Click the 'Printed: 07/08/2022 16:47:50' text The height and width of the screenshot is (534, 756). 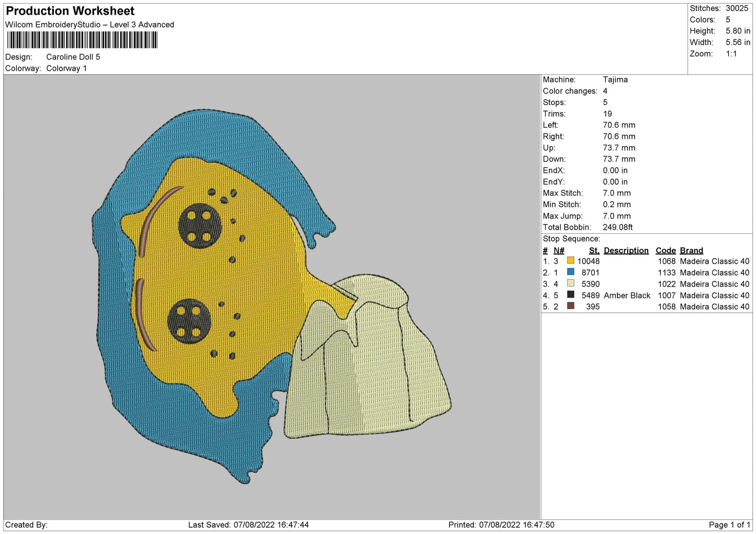[501, 525]
